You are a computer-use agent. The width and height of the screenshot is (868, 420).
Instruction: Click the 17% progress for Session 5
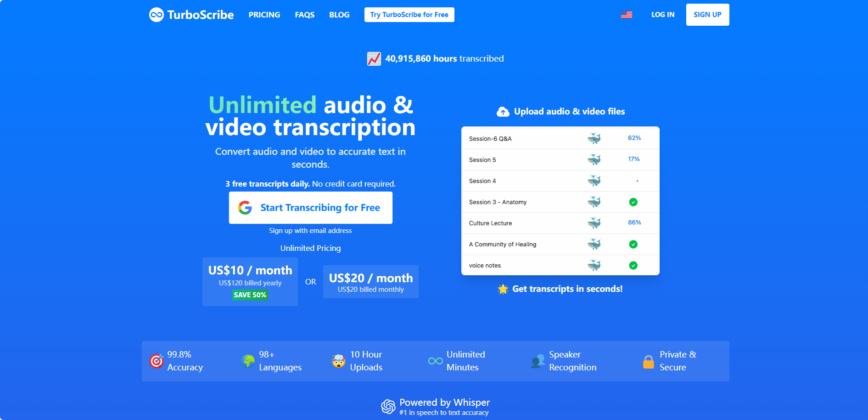point(634,159)
